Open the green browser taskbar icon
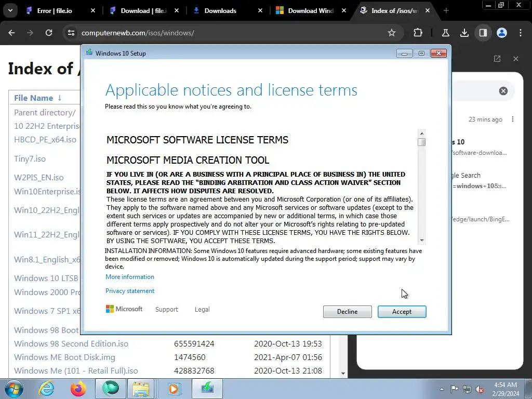Screen dimensions: 532x399 pyautogui.click(x=111, y=389)
